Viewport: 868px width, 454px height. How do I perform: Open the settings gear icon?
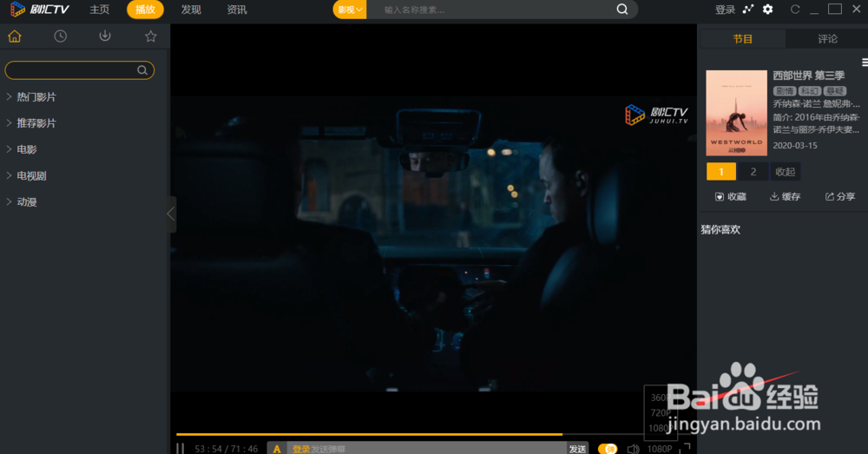(768, 10)
